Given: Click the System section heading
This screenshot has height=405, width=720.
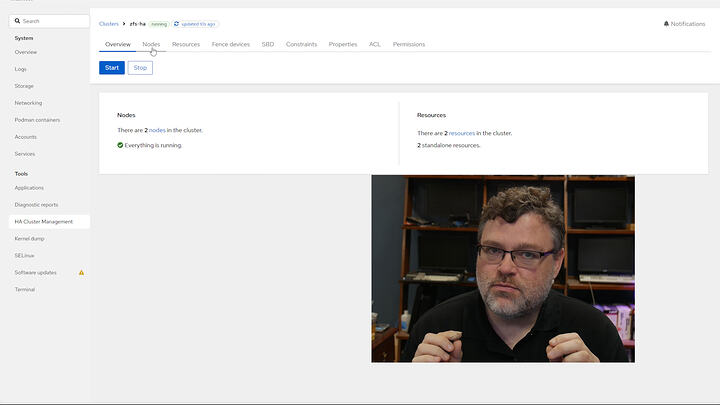Looking at the screenshot, I should pyautogui.click(x=24, y=38).
